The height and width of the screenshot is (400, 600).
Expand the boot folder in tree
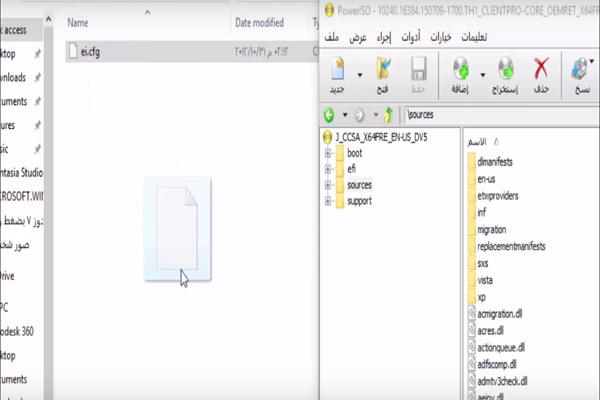click(x=328, y=153)
